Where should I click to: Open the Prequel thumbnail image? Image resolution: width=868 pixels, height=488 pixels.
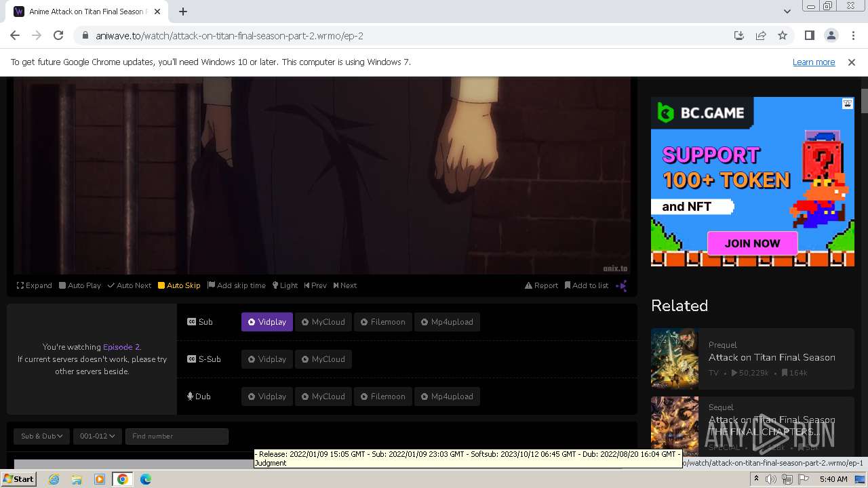[675, 359]
